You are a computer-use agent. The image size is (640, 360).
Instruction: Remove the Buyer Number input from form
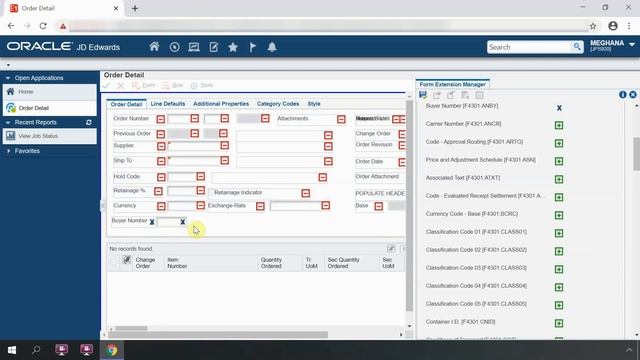pos(182,222)
